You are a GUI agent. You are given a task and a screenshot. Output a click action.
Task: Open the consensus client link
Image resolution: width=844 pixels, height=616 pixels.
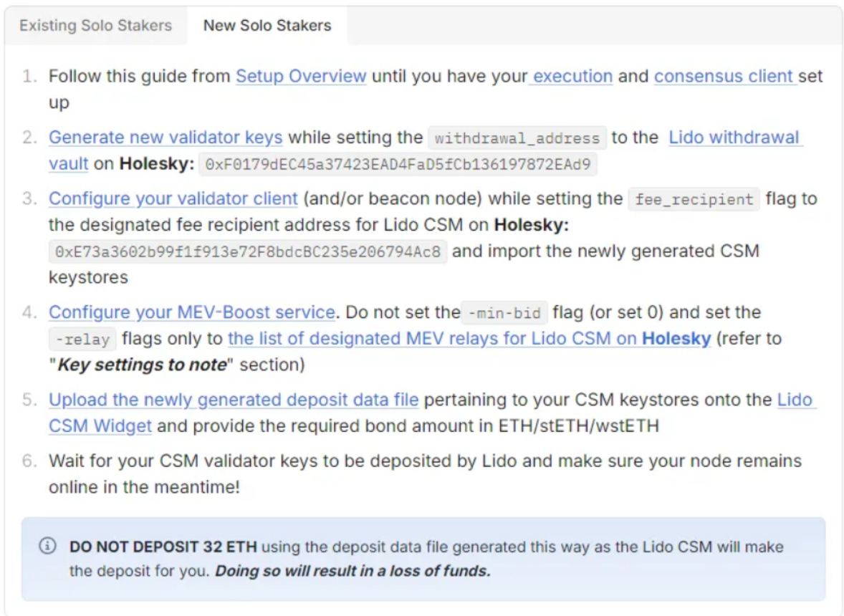click(x=724, y=76)
